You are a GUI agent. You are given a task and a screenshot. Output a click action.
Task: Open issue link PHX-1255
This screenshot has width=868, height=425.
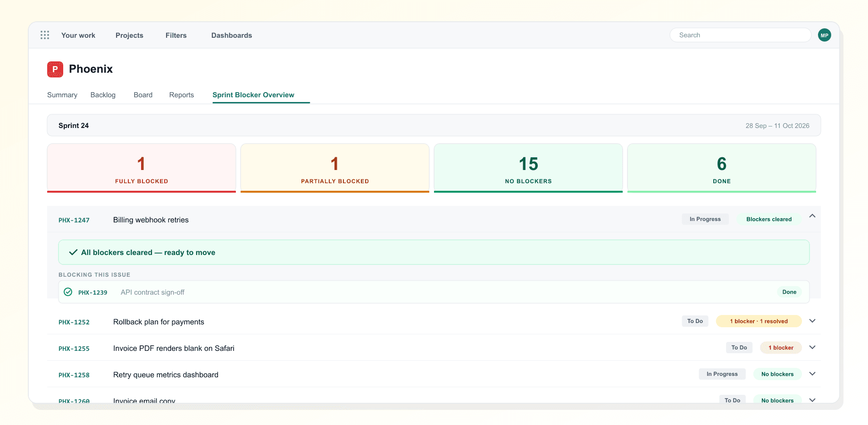[x=74, y=348]
